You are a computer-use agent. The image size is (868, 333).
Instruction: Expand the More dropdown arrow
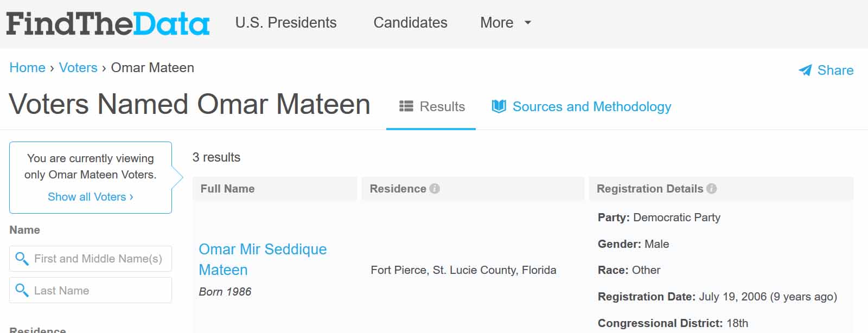(527, 23)
